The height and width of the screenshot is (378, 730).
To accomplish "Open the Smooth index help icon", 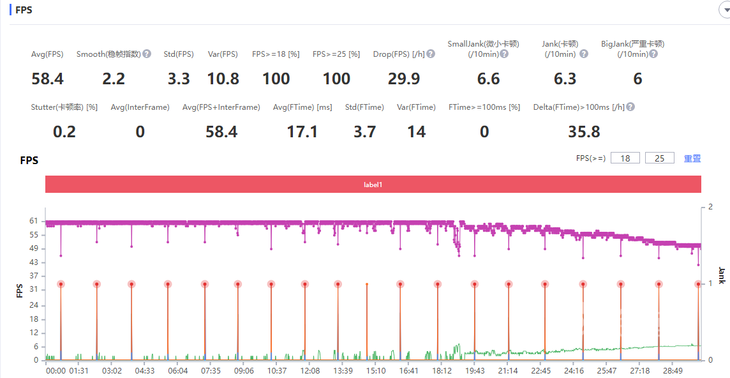I will point(147,54).
